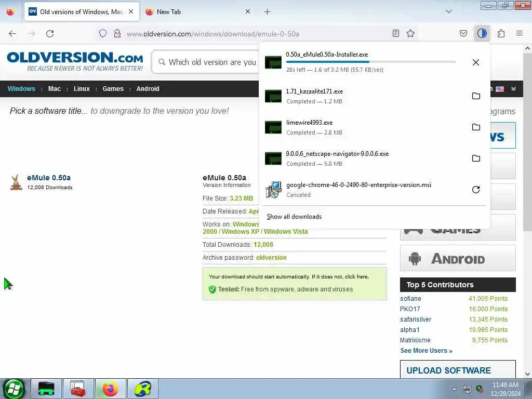Click the page vertical scrollbar thumb
This screenshot has height=399, width=532.
[528, 142]
